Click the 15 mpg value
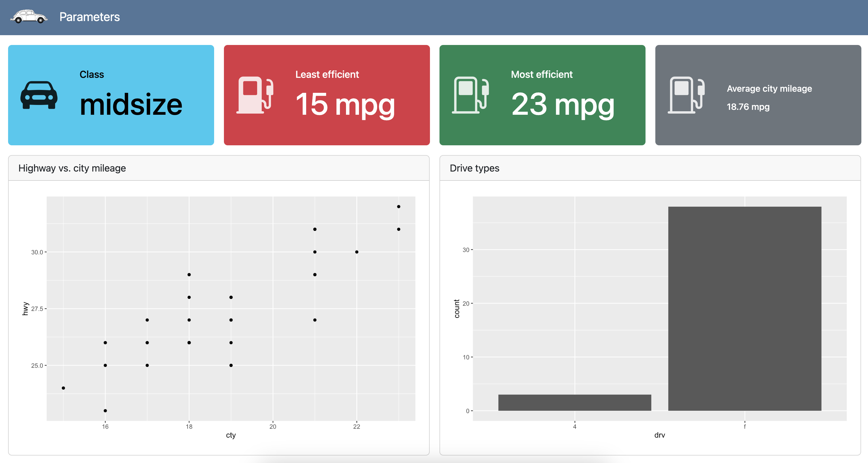The image size is (868, 463). [x=345, y=105]
